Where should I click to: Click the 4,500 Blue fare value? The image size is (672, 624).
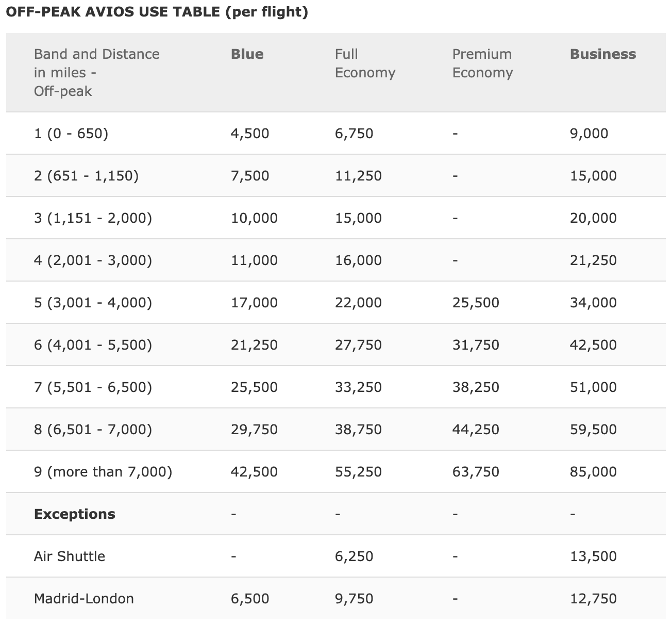coord(250,134)
